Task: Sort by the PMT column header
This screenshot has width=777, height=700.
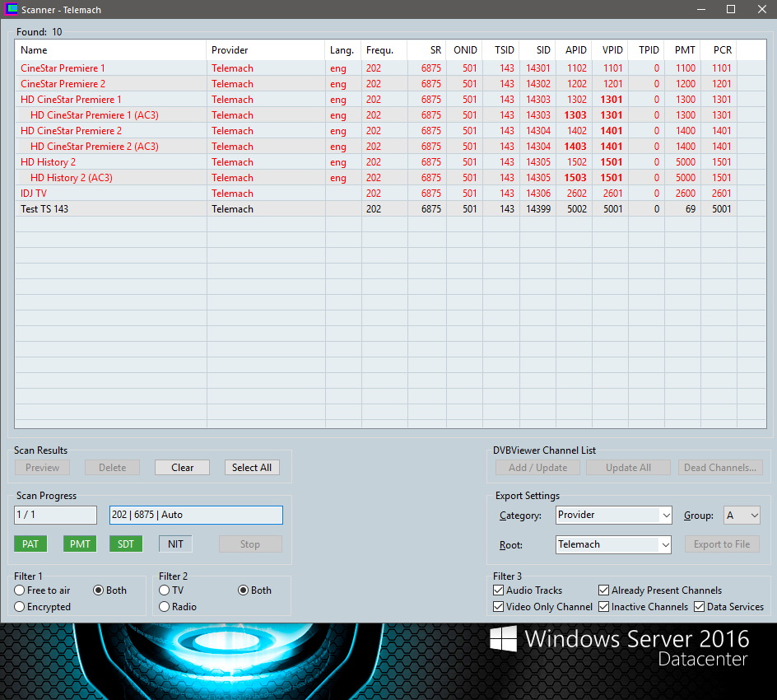Action: (x=682, y=50)
